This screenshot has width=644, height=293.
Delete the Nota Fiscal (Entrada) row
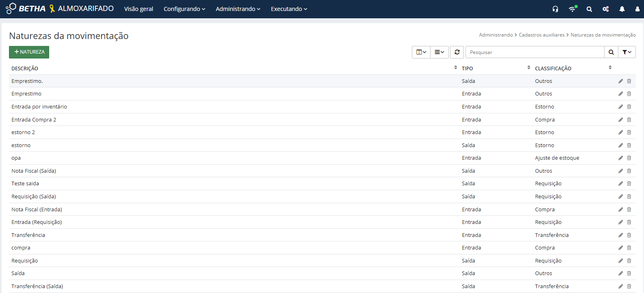pos(629,210)
